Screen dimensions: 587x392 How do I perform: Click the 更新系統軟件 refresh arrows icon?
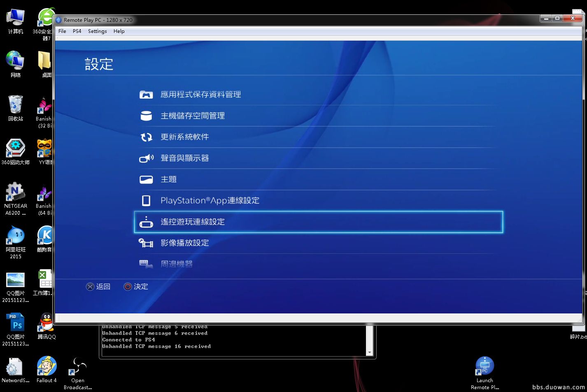click(x=146, y=137)
